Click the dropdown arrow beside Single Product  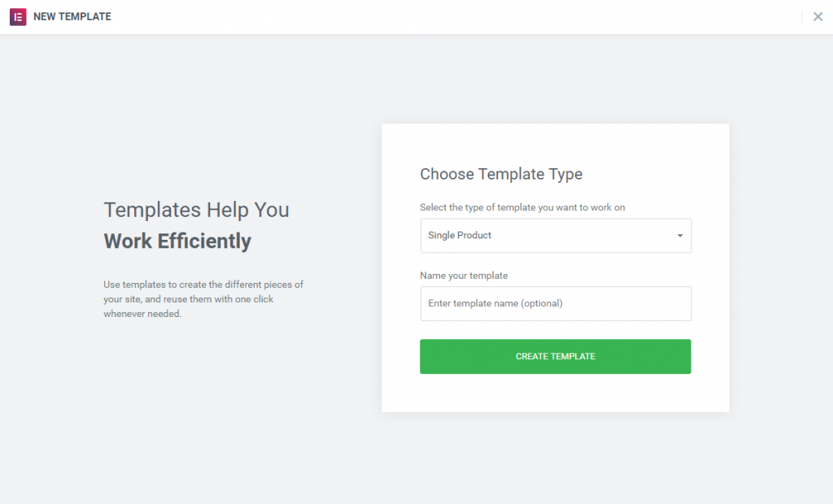pyautogui.click(x=680, y=236)
